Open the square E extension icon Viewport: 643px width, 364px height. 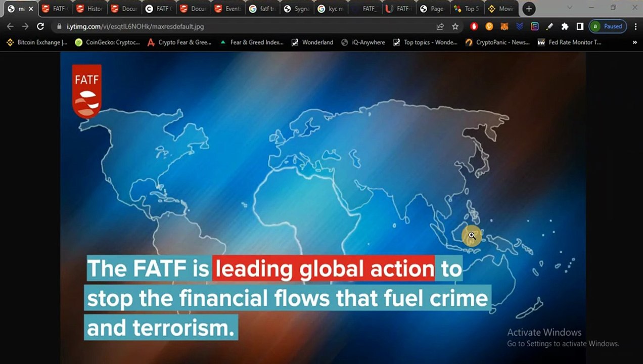(x=534, y=26)
